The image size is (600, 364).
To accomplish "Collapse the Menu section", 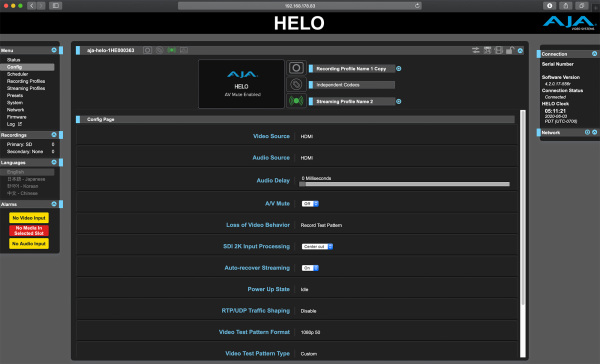I will pyautogui.click(x=54, y=50).
